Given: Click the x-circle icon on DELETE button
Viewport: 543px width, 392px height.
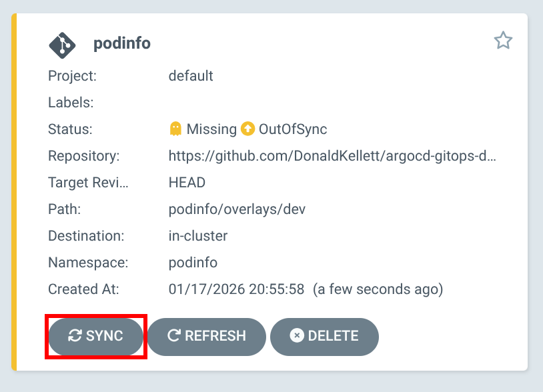Looking at the screenshot, I should [297, 337].
